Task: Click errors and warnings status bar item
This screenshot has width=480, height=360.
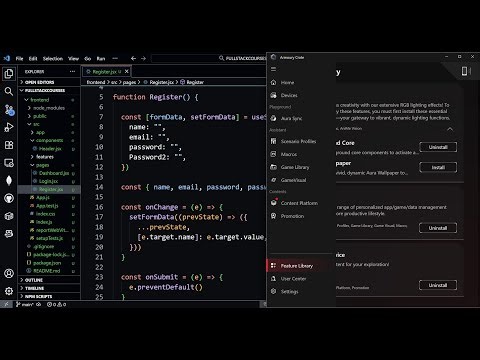Action: [56, 304]
